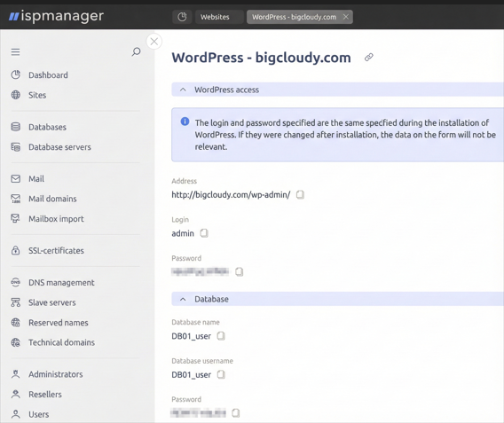This screenshot has width=504, height=423.
Task: Click the Mail envelope icon
Action: click(x=15, y=178)
